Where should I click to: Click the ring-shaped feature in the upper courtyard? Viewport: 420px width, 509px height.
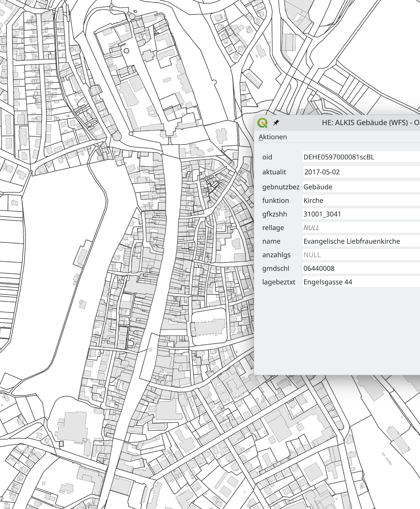pyautogui.click(x=126, y=51)
